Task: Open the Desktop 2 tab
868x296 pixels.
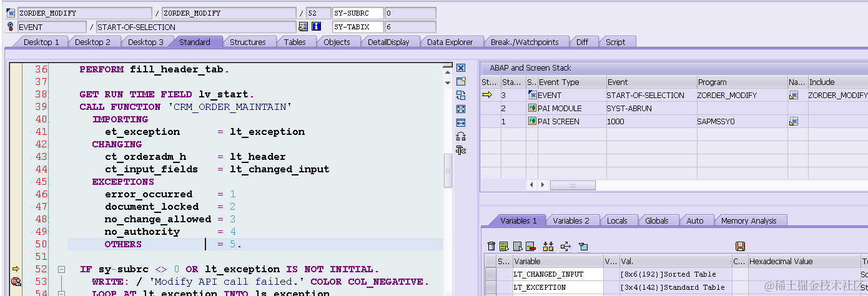Action: pyautogui.click(x=93, y=42)
